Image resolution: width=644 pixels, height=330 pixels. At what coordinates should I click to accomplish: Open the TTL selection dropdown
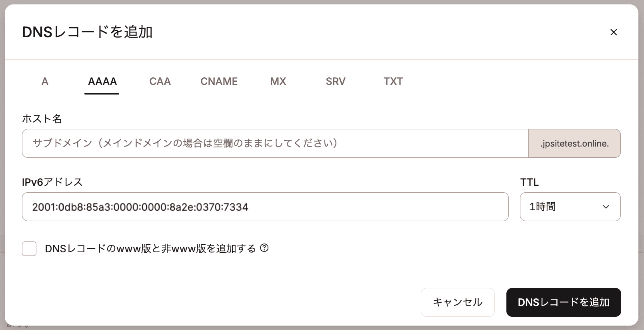(570, 207)
